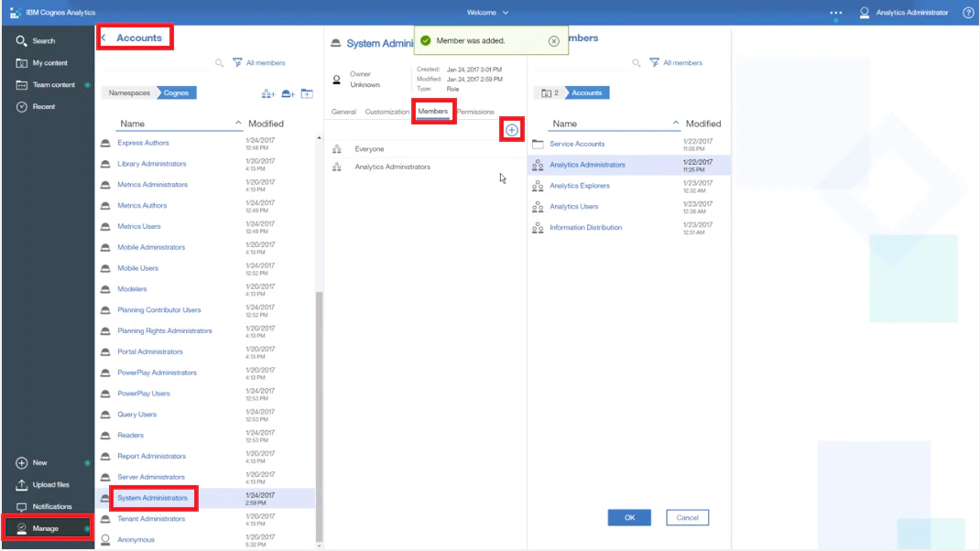Image resolution: width=980 pixels, height=551 pixels.
Task: Open My content in the sidebar
Action: coord(41,63)
